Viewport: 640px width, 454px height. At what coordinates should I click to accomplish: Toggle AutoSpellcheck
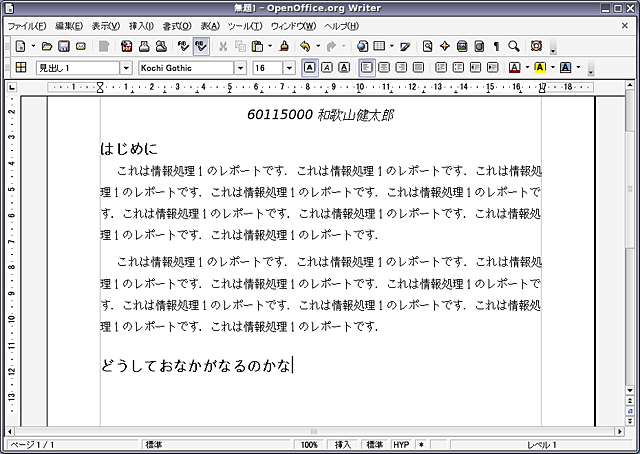pos(201,46)
